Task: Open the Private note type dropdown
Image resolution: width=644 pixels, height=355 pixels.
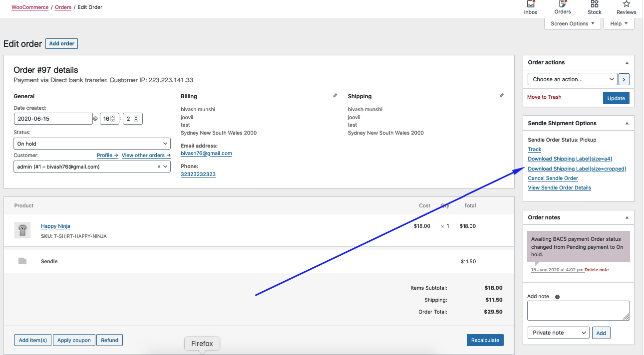Action: click(558, 333)
